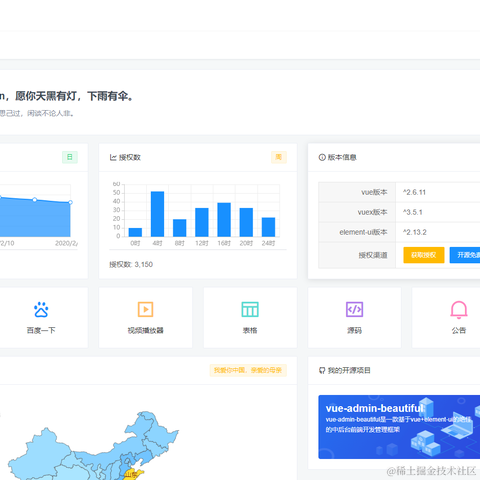Open the 百度一下 paw icon
This screenshot has height=480, width=480.
(41, 310)
